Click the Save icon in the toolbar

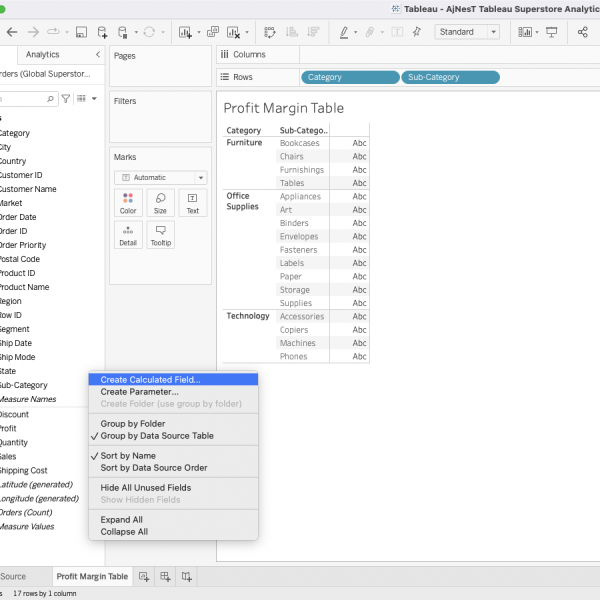point(80,32)
